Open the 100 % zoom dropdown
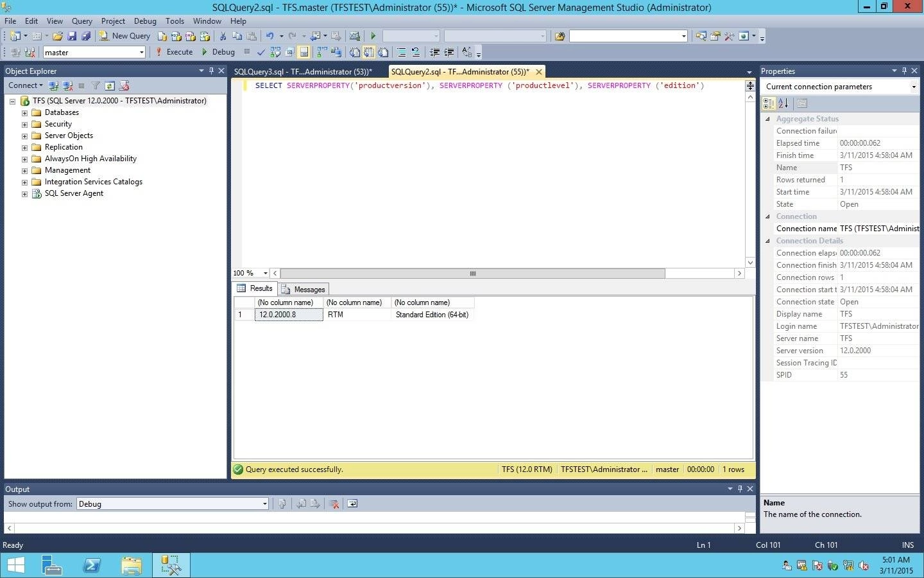Image resolution: width=924 pixels, height=578 pixels. 265,273
